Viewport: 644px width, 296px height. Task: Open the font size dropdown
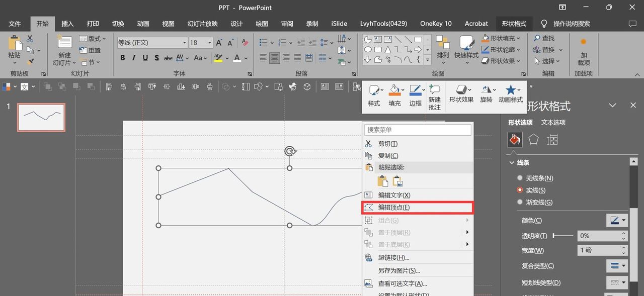click(209, 43)
